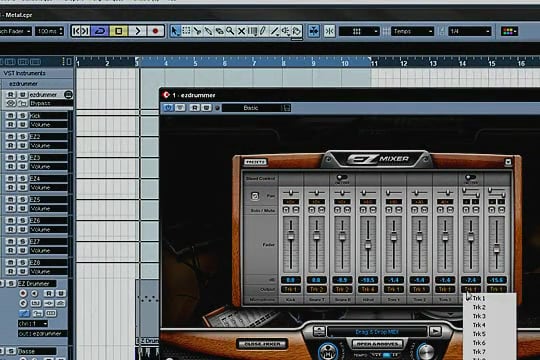This screenshot has height=360, width=540.
Task: Open the EZ Mixer Presets button
Action: point(255,162)
